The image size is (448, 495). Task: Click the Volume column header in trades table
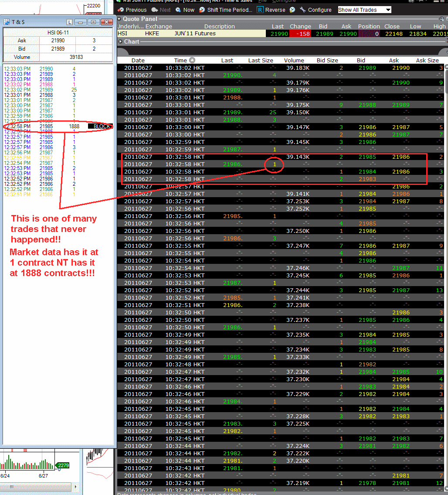pyautogui.click(x=294, y=60)
